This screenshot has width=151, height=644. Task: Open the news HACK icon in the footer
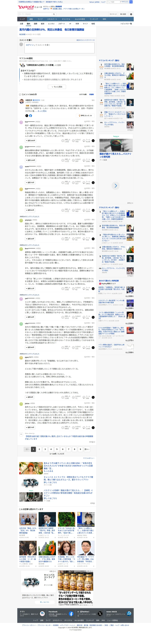click(x=129, y=614)
